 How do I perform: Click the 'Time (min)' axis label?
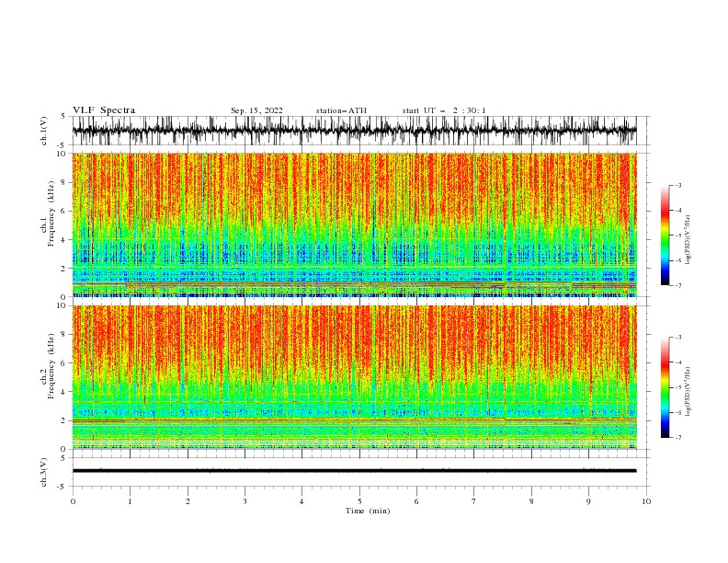(368, 511)
